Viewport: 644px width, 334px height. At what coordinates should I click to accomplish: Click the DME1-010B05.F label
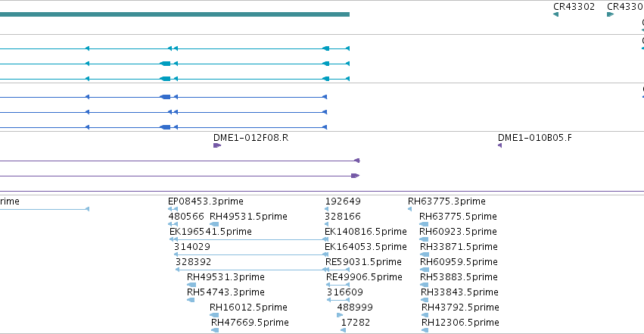pyautogui.click(x=535, y=138)
